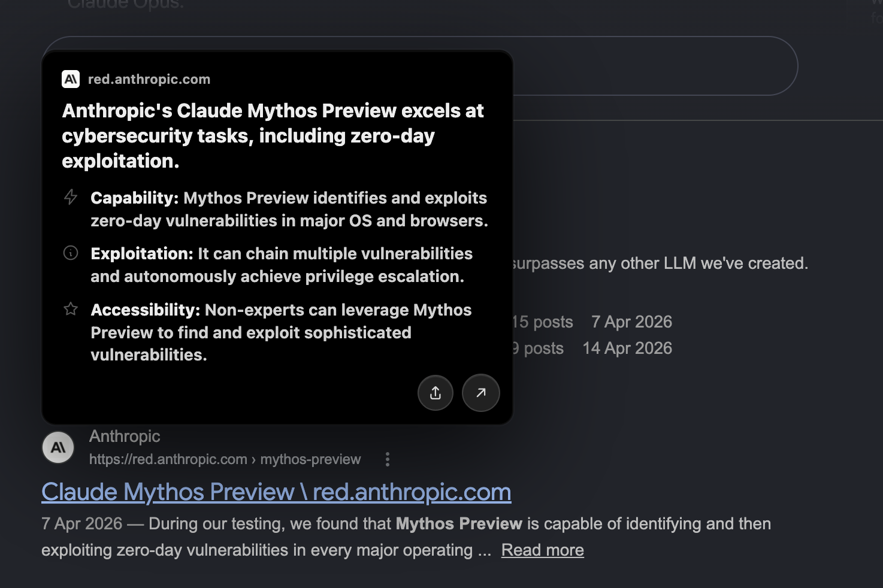Click the round Anthropic favicon beside search result
Viewport: 883px width, 588px height.
point(58,447)
